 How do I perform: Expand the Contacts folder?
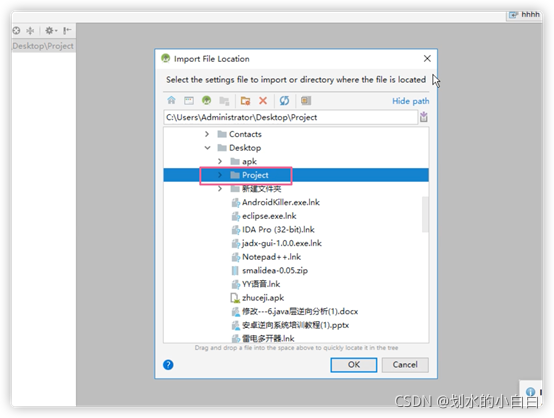coord(207,134)
